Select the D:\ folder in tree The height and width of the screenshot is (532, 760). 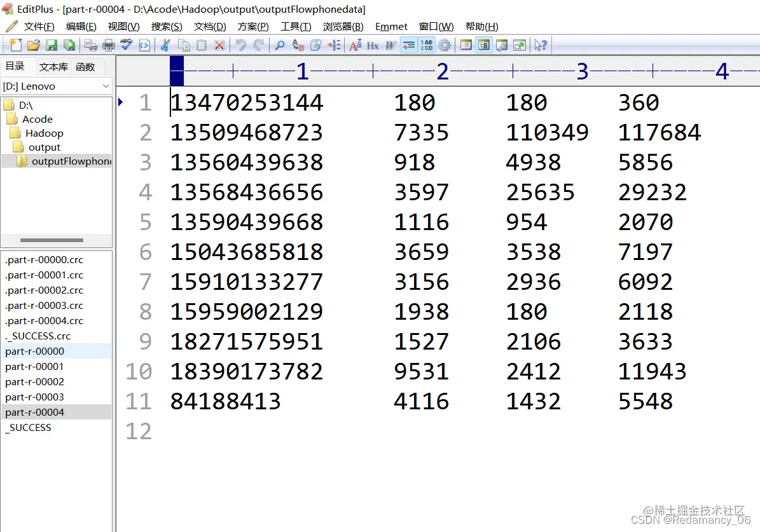(25, 105)
